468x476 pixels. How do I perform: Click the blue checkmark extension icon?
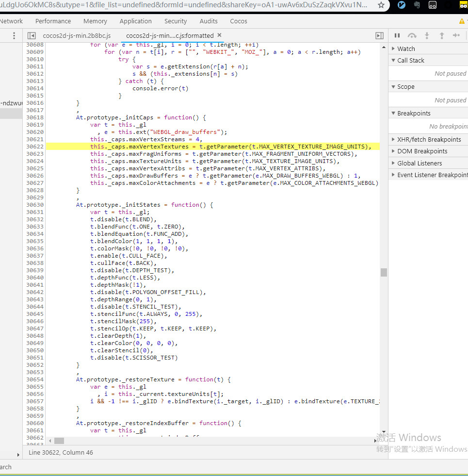[x=401, y=5]
